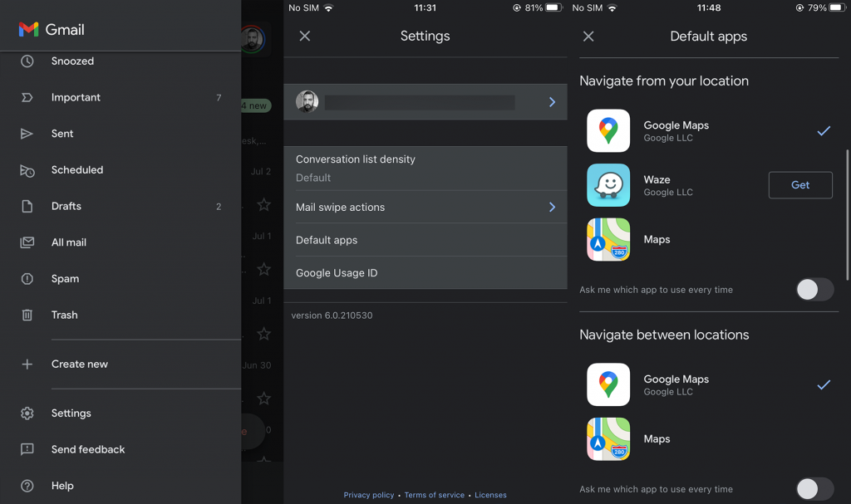
Task: Open the Important folder
Action: (x=121, y=98)
